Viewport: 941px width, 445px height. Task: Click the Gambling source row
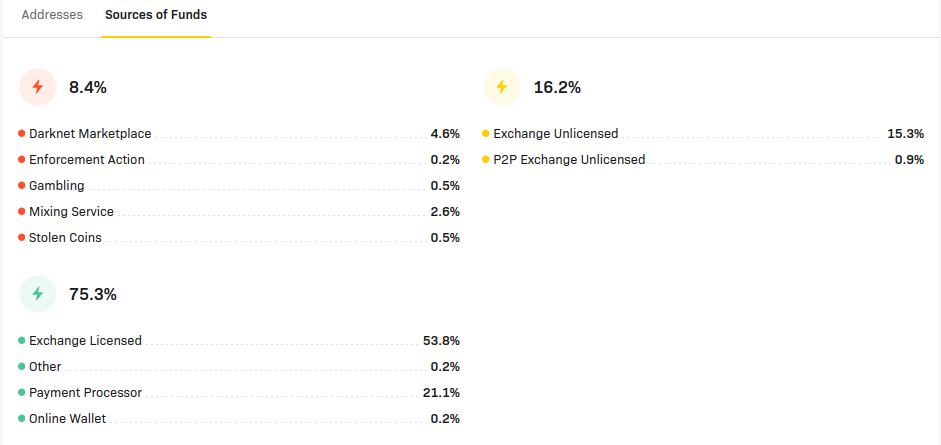[x=239, y=186]
